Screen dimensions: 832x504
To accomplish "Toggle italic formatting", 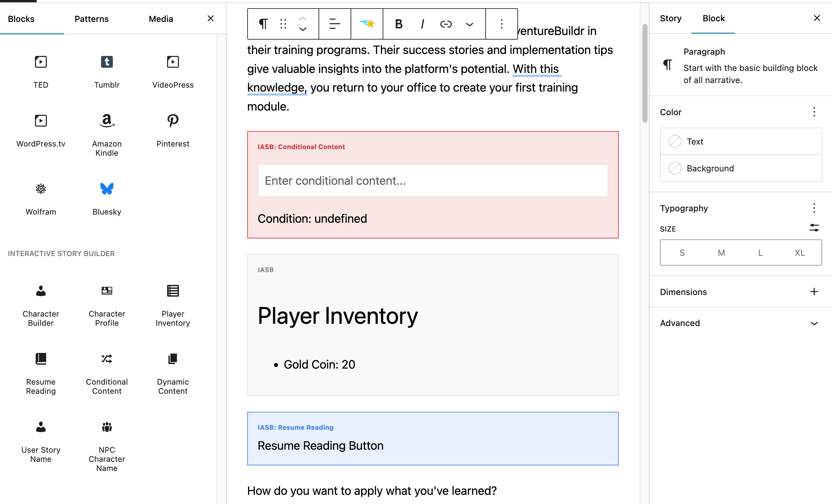I will [x=422, y=24].
